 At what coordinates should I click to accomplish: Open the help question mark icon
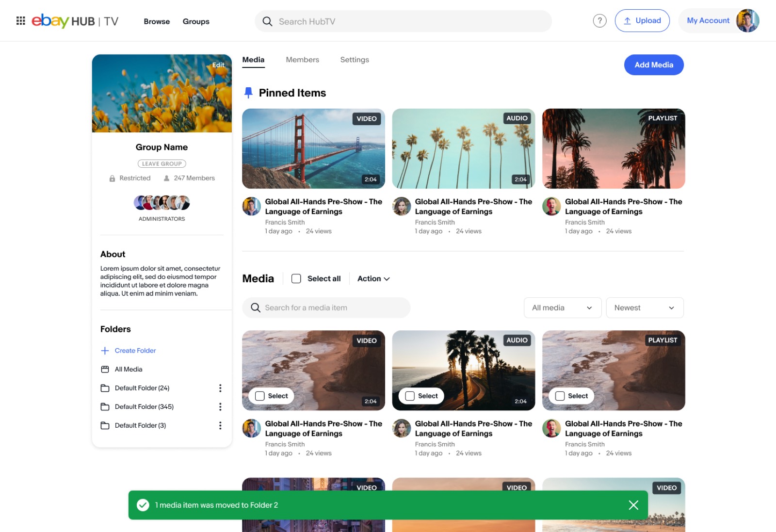[599, 21]
